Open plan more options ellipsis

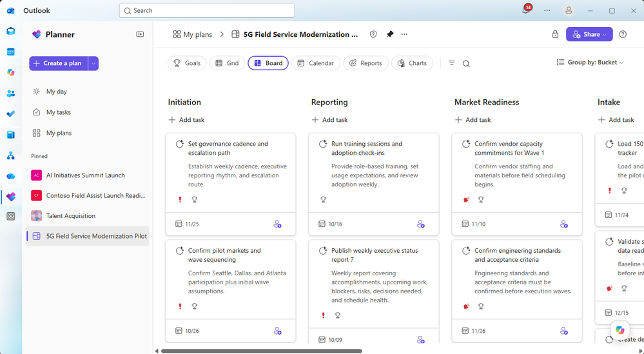405,34
